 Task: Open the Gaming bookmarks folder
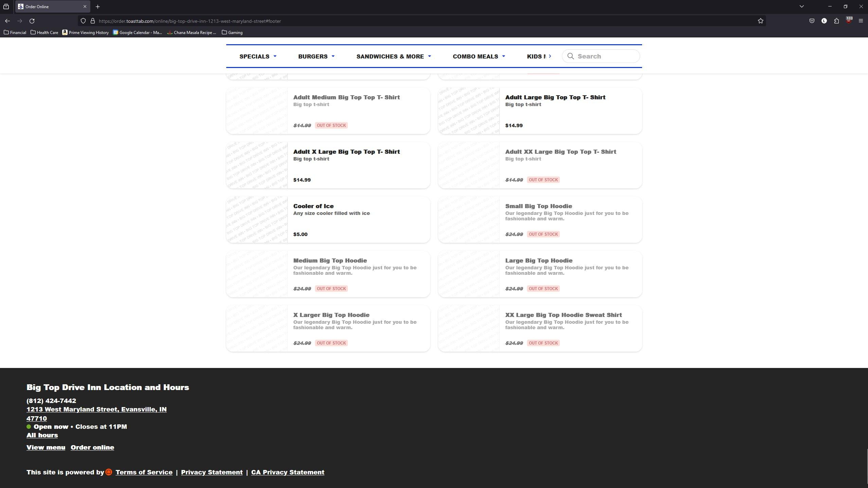click(232, 33)
